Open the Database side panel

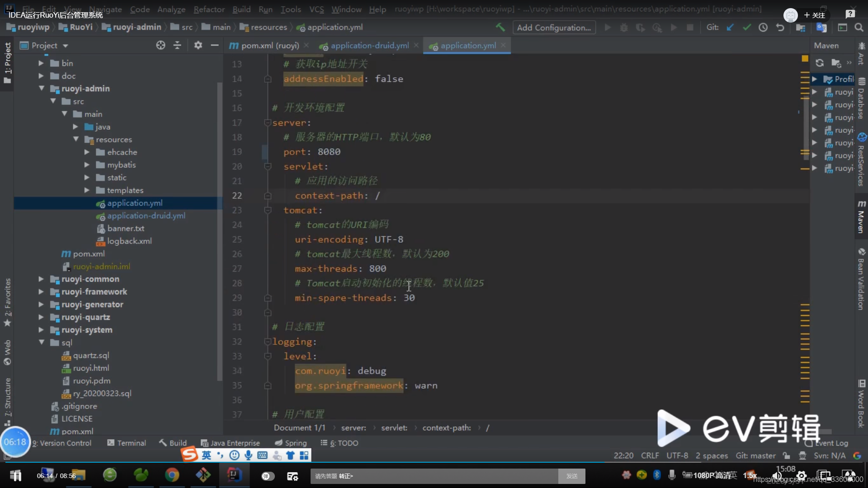[861, 99]
